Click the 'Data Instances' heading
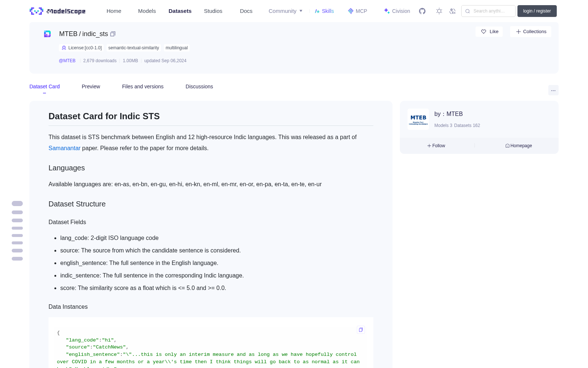This screenshot has width=588, height=368. [68, 307]
